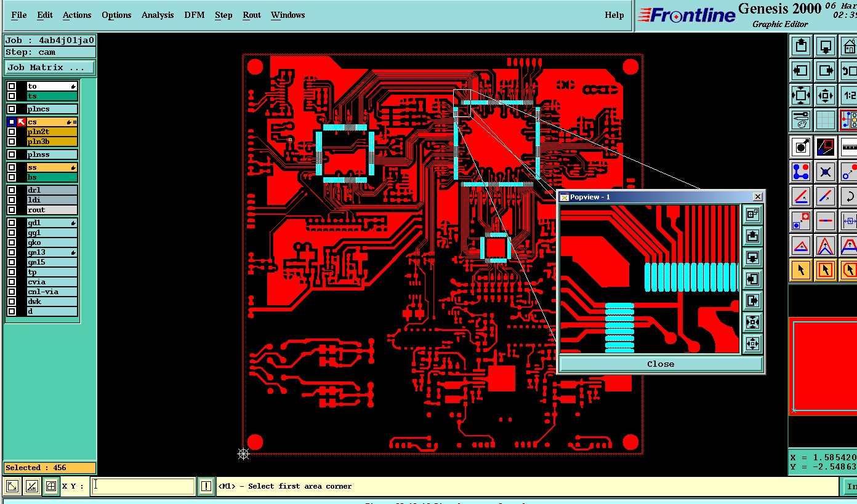Toggle the grid display icon
Image resolution: width=857 pixels, height=504 pixels.
(826, 120)
